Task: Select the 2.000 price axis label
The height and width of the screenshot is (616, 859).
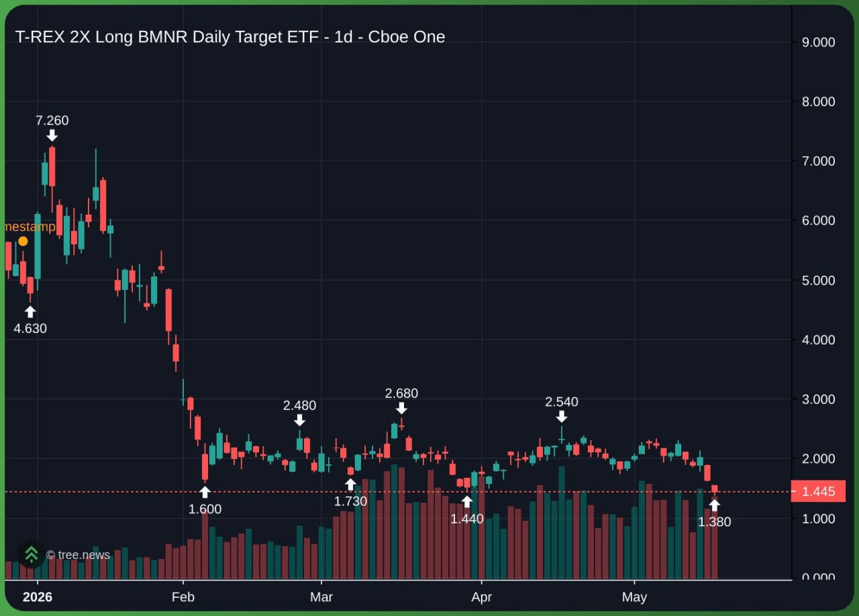Action: pyautogui.click(x=819, y=459)
